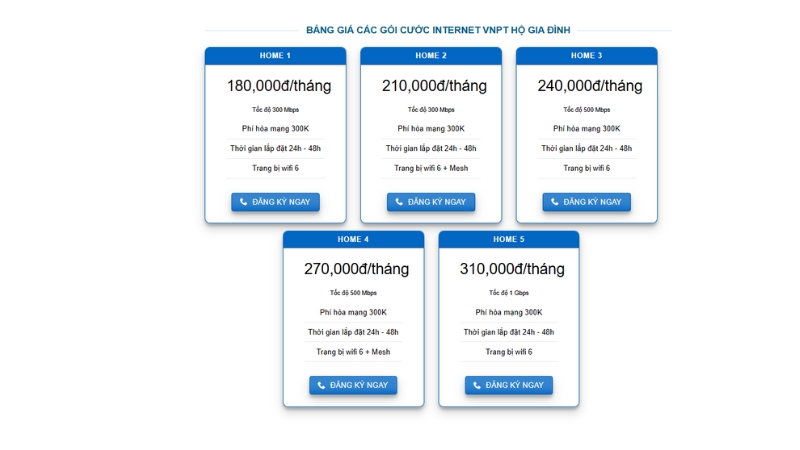Click ĐĂNG KÝ NGAY button for HOME 3
Image resolution: width=800 pixels, height=450 pixels.
click(x=587, y=202)
